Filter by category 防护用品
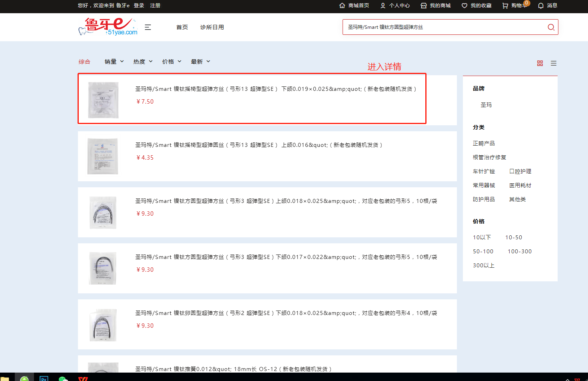Screen dimensions: 588x381 click(x=484, y=199)
